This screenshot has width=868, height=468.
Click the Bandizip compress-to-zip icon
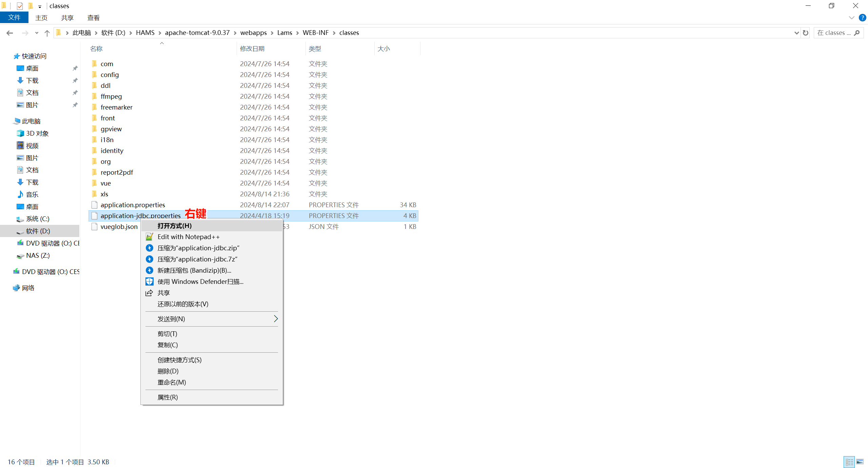(149, 248)
